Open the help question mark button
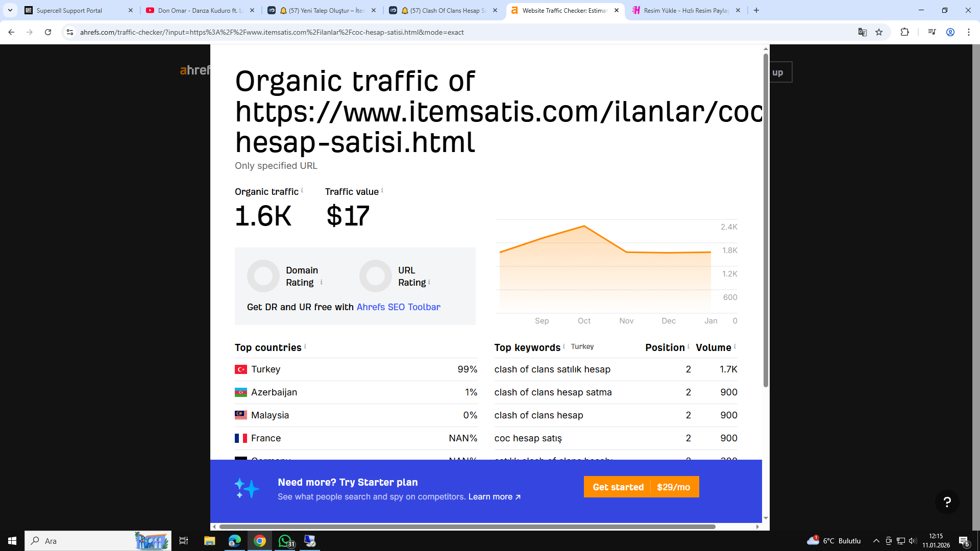Viewport: 980px width, 551px height. tap(947, 502)
